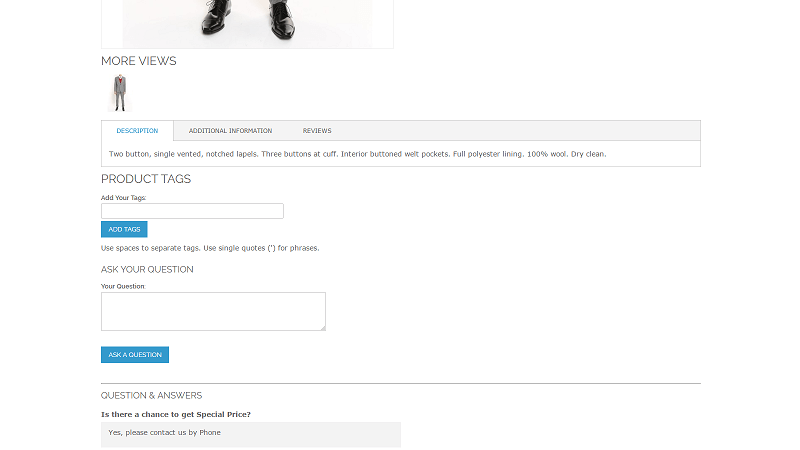Click the product description text about two button suit

[x=358, y=154]
